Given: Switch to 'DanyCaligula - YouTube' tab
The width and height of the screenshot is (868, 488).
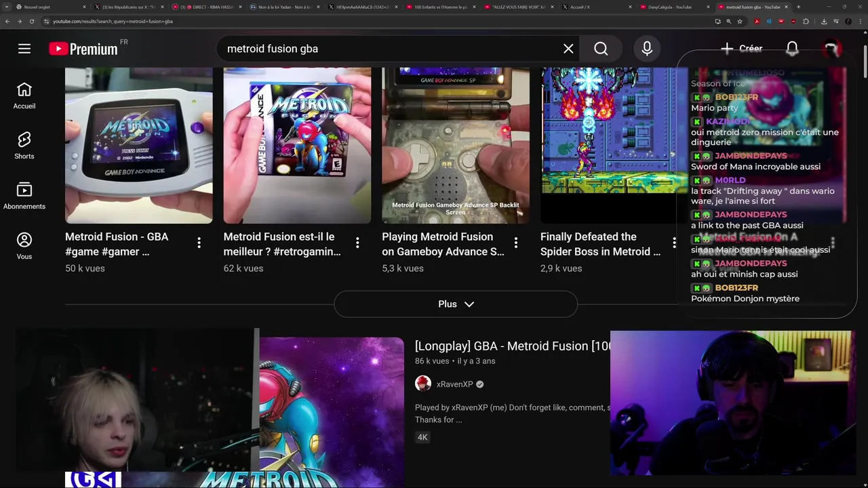Looking at the screenshot, I should coord(673,7).
